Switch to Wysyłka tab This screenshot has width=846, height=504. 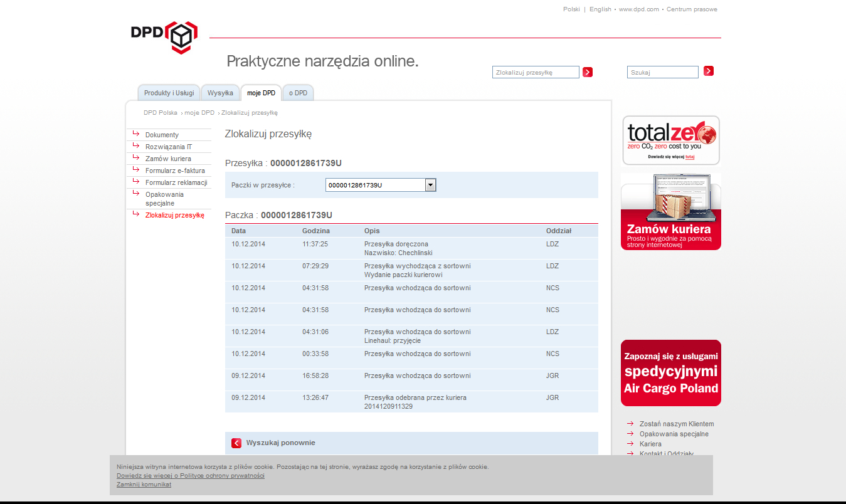point(220,93)
